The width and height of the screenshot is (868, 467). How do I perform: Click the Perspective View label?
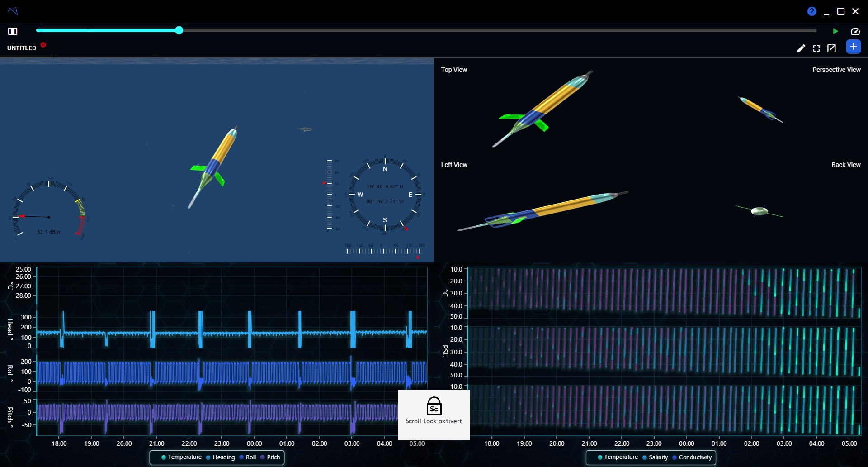(x=836, y=70)
